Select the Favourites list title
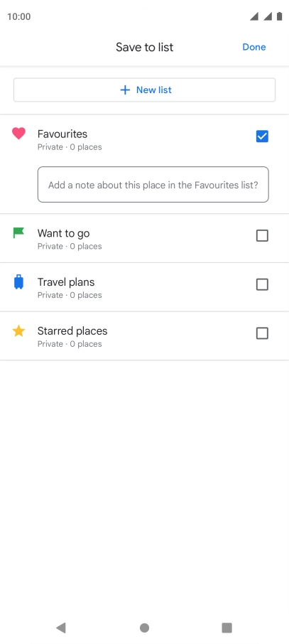Image resolution: width=289 pixels, height=644 pixels. tap(62, 134)
